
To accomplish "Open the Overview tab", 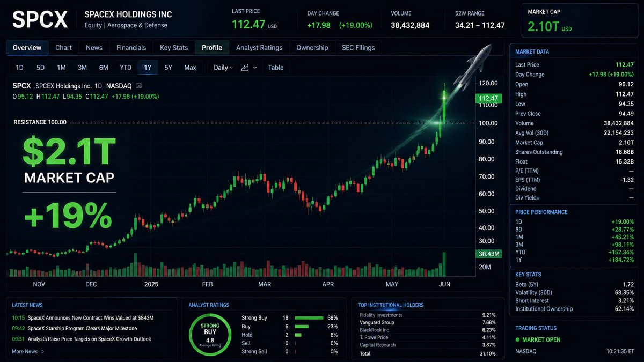I will click(27, 48).
